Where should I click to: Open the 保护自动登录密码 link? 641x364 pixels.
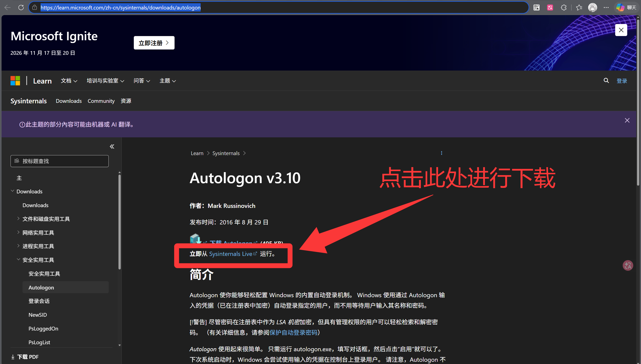[293, 332]
